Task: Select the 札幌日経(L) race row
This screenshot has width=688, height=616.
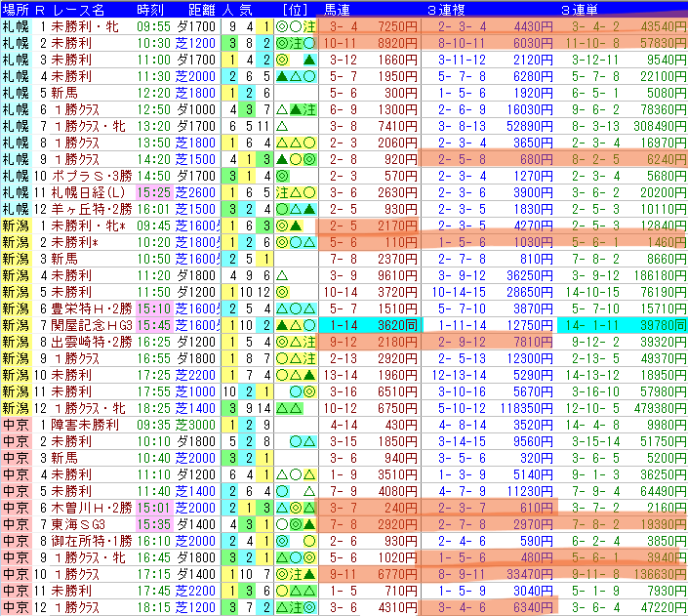Action: [x=344, y=192]
